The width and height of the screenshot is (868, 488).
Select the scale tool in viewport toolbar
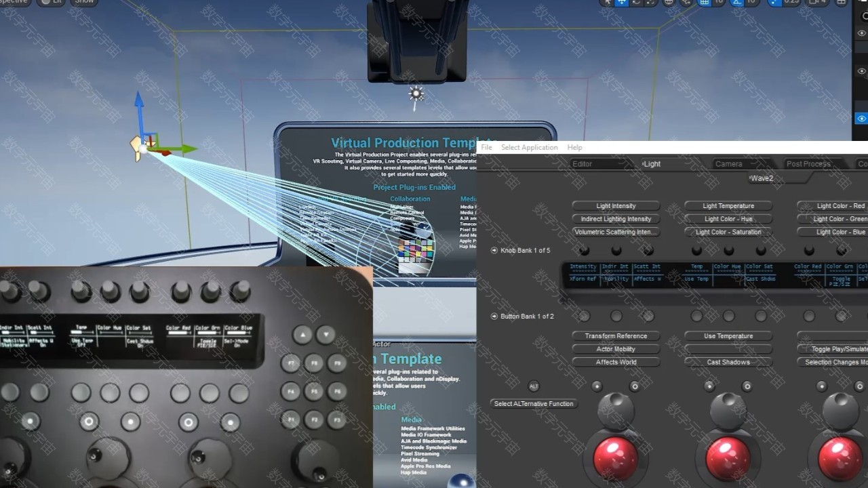[x=650, y=2]
